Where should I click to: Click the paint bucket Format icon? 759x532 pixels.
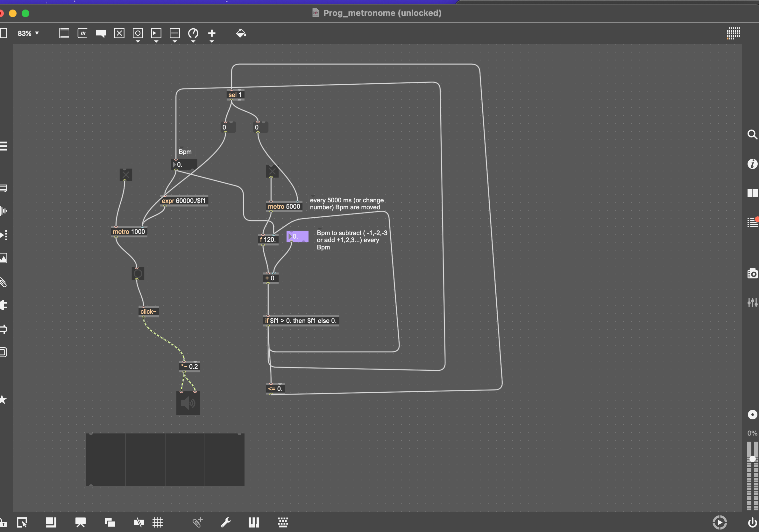(x=241, y=33)
